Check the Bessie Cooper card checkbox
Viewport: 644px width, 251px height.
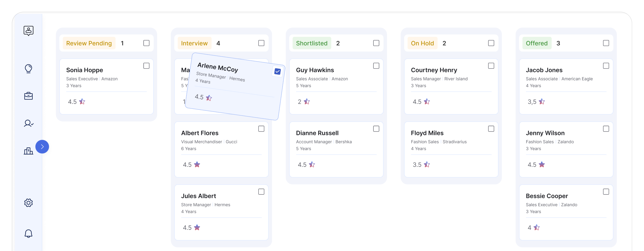click(x=606, y=192)
